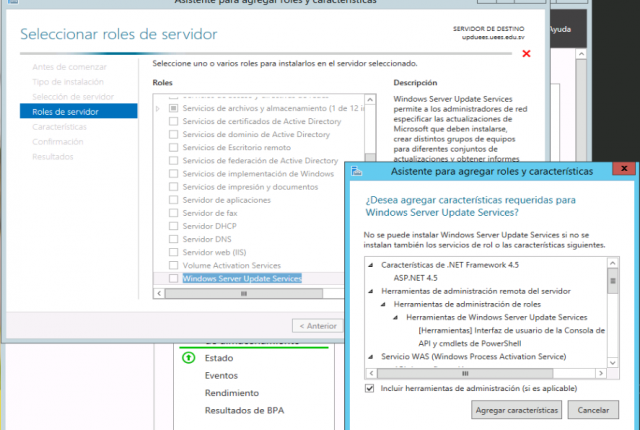Go to Características step

pyautogui.click(x=60, y=127)
